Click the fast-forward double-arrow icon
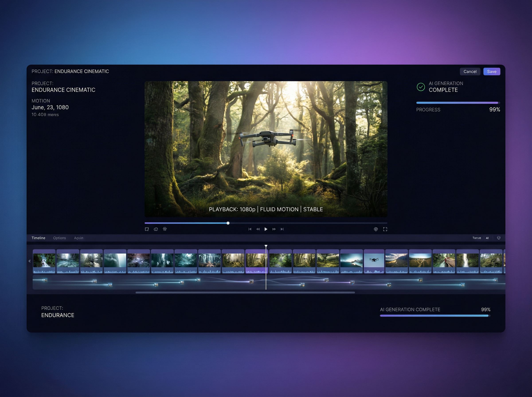The image size is (532, 397). tap(274, 229)
